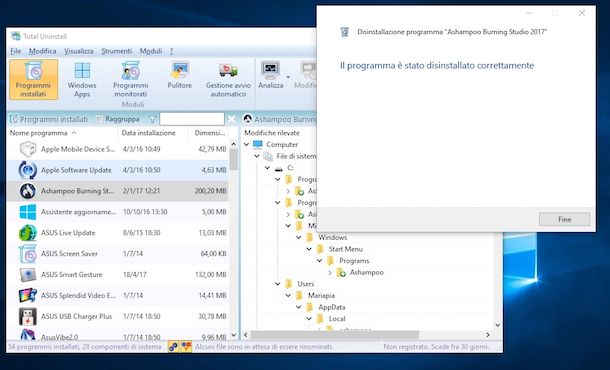610x370 pixels.
Task: Click the Total Uninstall title icon
Action: click(x=16, y=36)
